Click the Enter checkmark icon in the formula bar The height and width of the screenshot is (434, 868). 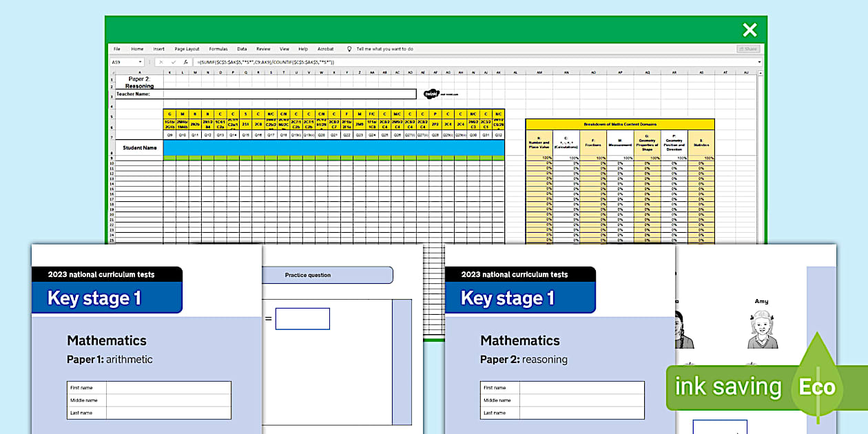click(172, 62)
